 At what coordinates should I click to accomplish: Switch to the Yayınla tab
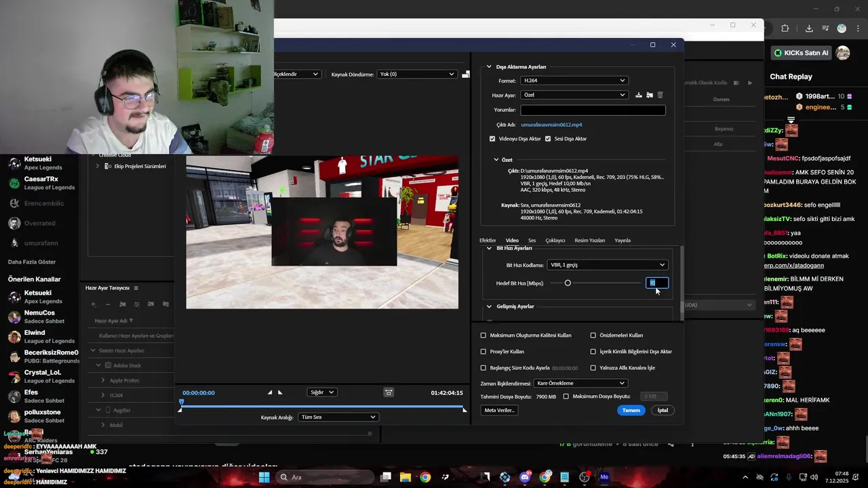pos(623,241)
